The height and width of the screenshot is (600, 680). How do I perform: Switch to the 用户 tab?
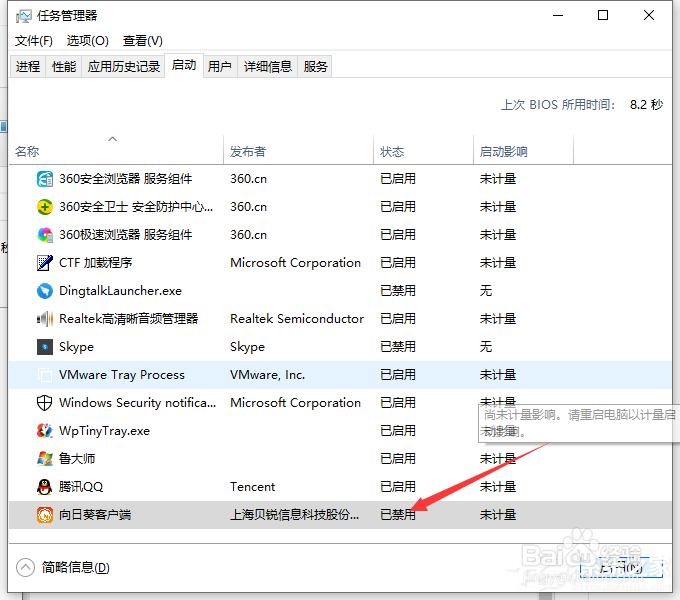coord(219,66)
